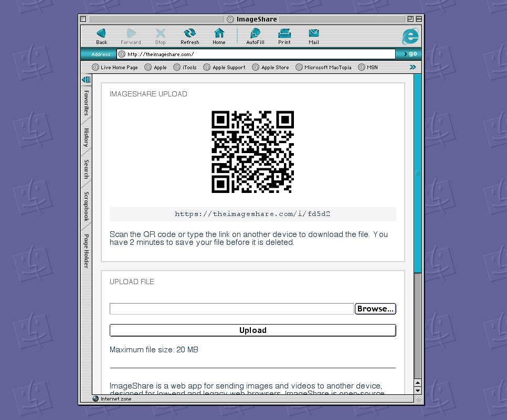The image size is (507, 420).
Task: Open the Apple Support favorite
Action: coord(225,67)
